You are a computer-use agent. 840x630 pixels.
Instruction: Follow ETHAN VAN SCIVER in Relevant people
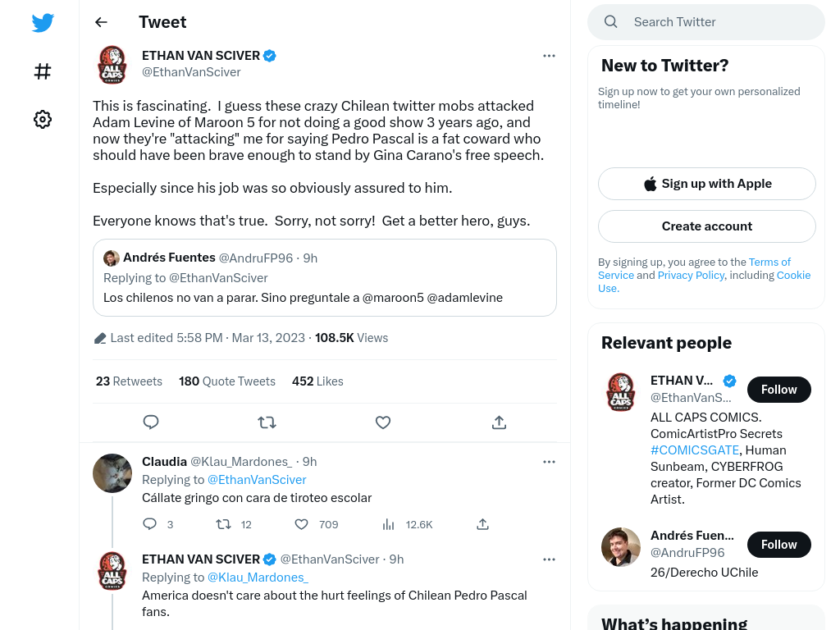(x=779, y=390)
